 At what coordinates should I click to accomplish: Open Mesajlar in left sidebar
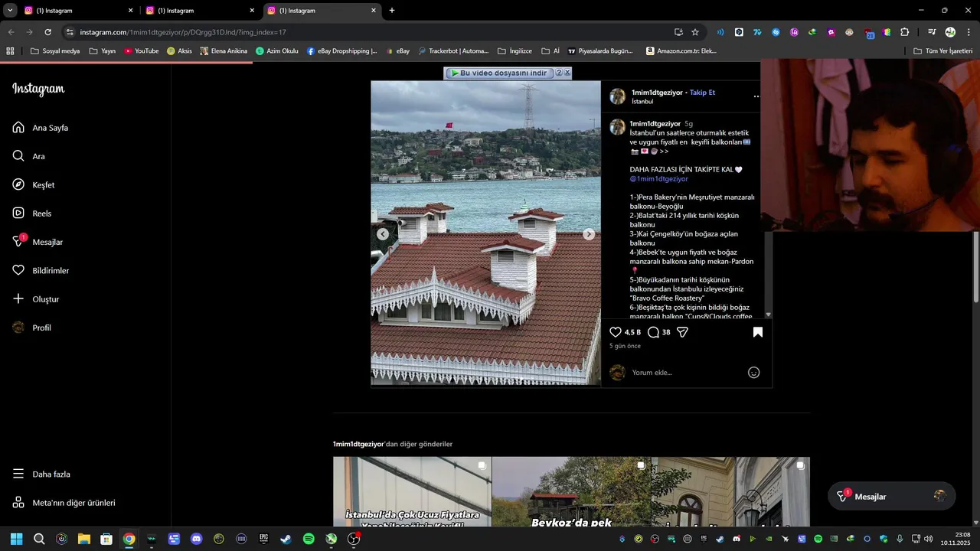point(38,242)
